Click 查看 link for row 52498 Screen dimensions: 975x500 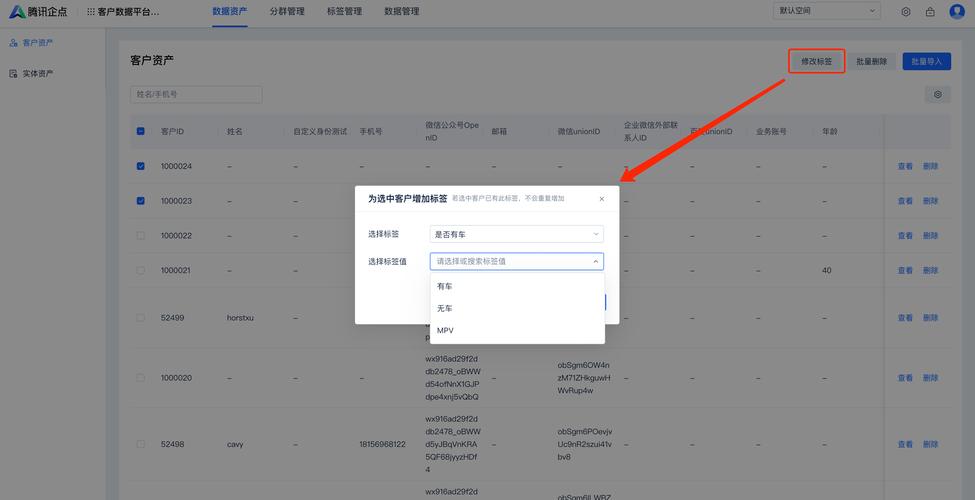pyautogui.click(x=905, y=444)
